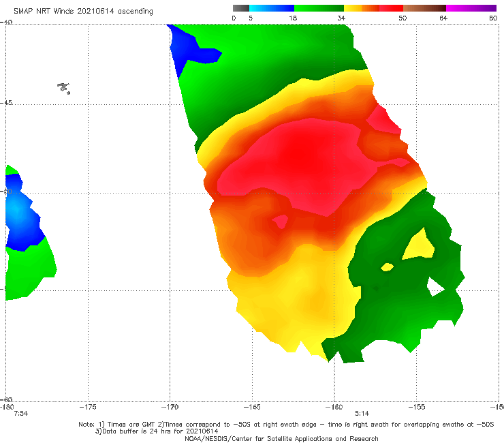
Task: Click the title text SMAP NRT Winds 20210614 ascending
Action: pos(83,12)
